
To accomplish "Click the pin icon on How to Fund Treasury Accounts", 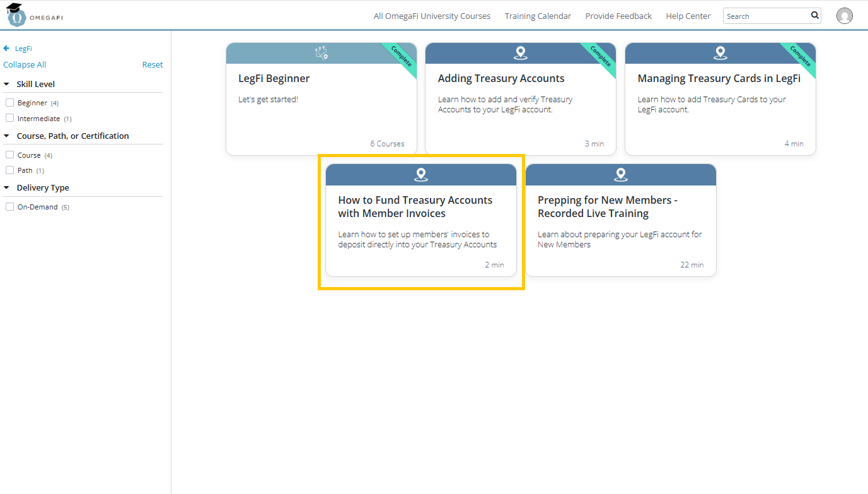I will tap(420, 174).
